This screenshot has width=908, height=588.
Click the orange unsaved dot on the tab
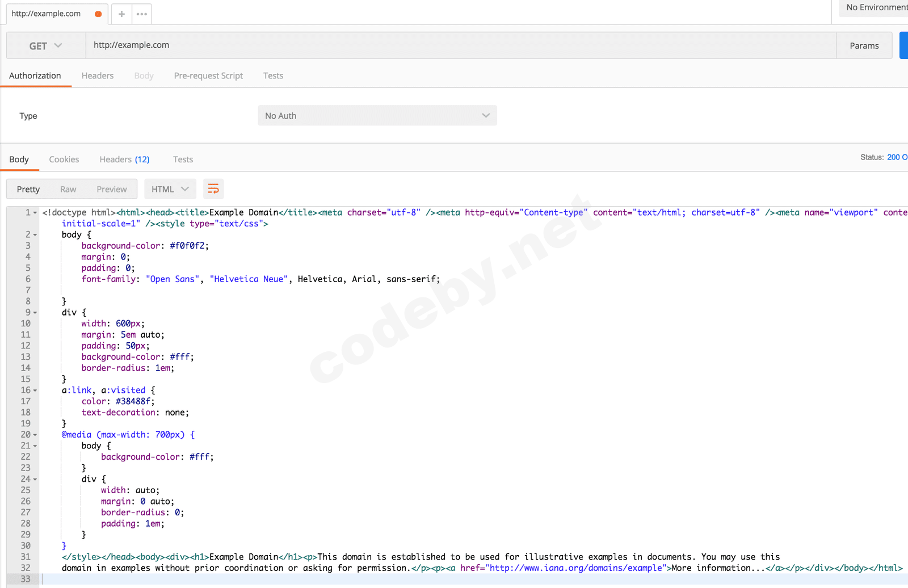click(98, 14)
